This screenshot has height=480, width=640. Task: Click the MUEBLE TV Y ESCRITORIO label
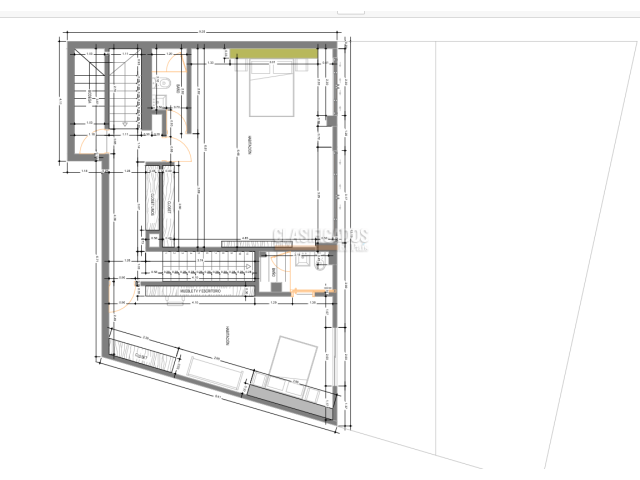202,291
